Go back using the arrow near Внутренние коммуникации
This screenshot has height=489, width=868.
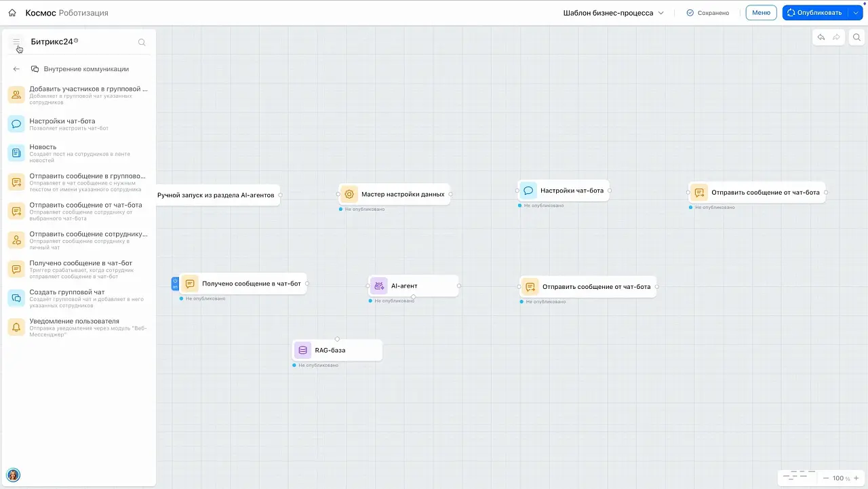click(16, 69)
